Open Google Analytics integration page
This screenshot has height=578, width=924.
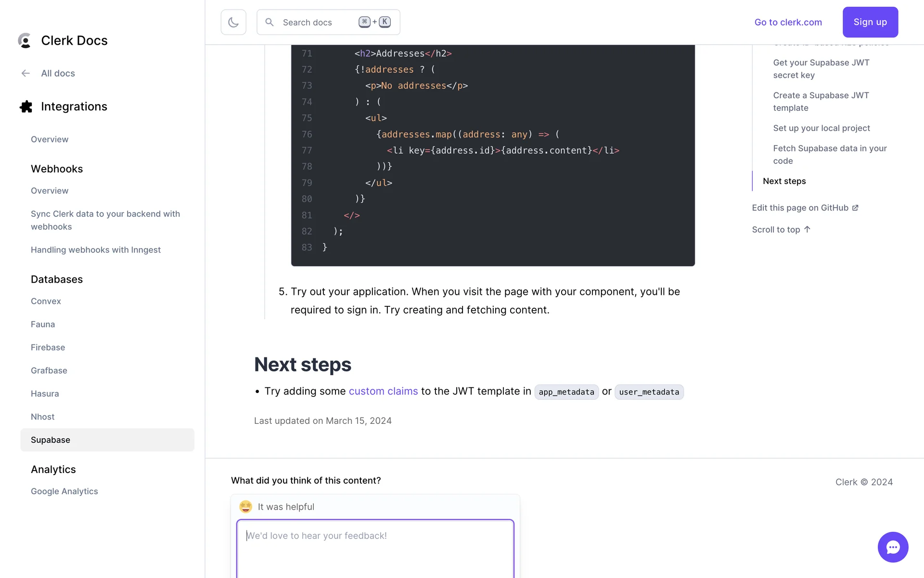tap(64, 491)
